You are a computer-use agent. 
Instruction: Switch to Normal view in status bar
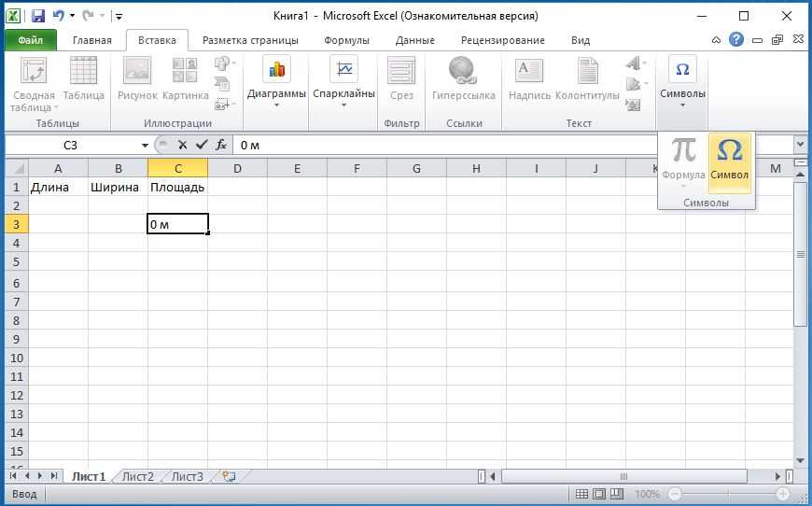581,494
